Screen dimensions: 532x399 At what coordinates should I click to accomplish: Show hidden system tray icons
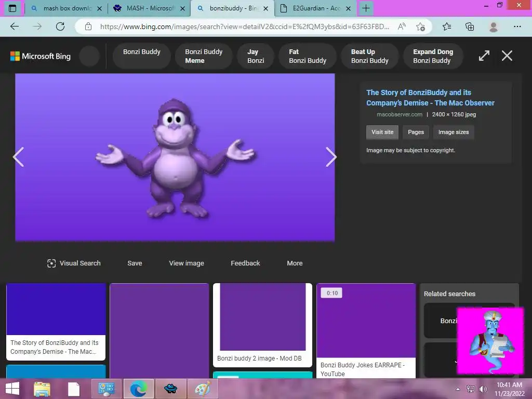458,389
